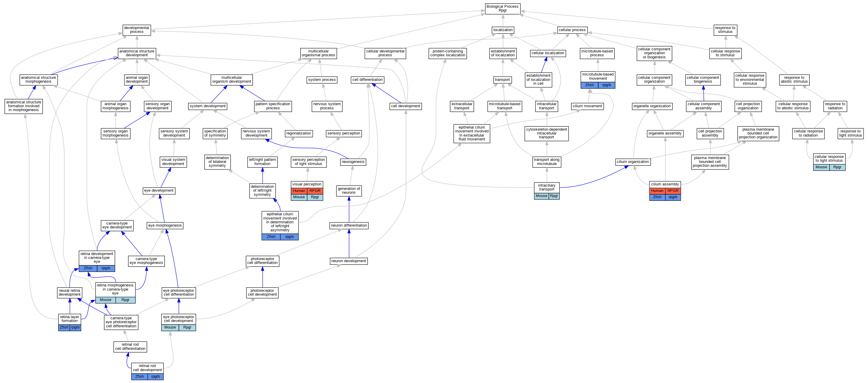868x383 pixels.
Task: Click the organelle organization node
Action: point(652,106)
